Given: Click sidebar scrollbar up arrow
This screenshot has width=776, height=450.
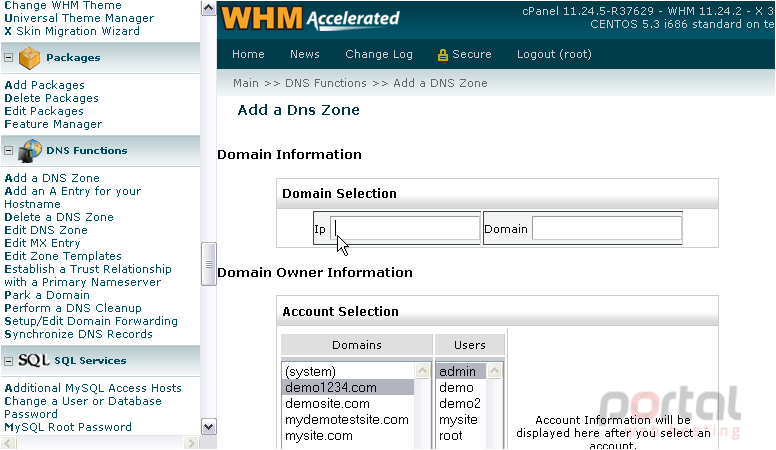Looking at the screenshot, I should coord(208,8).
